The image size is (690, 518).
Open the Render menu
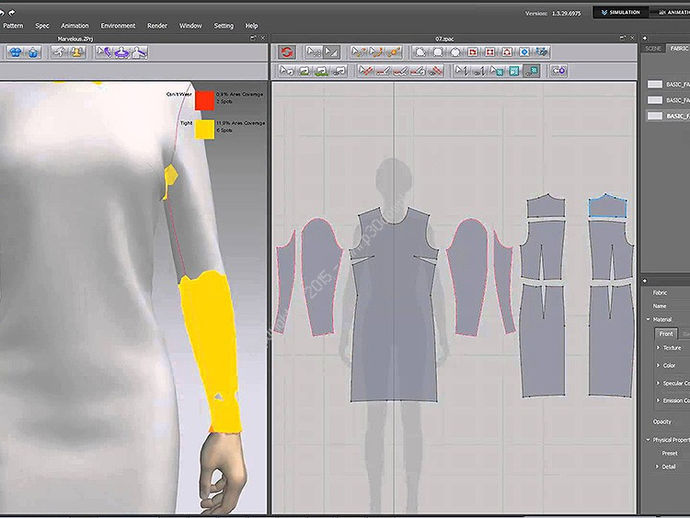coord(157,26)
